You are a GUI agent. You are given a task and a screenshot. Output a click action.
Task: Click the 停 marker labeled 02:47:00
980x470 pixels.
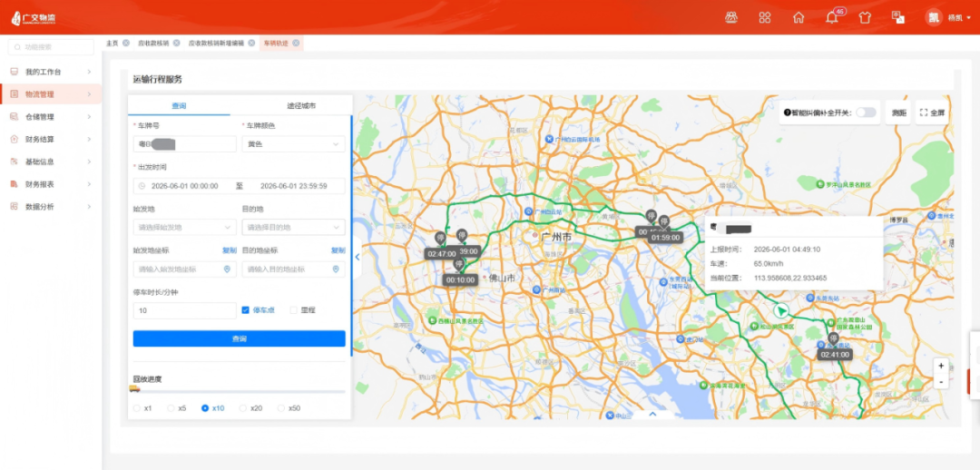(x=440, y=238)
